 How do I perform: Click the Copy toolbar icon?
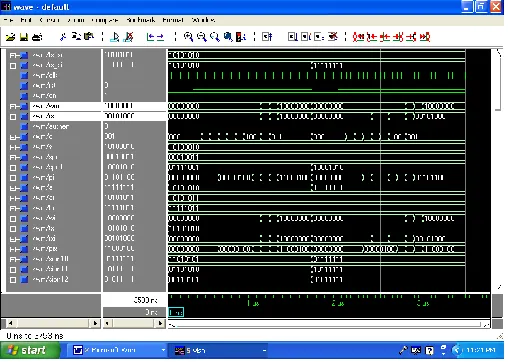coord(76,36)
